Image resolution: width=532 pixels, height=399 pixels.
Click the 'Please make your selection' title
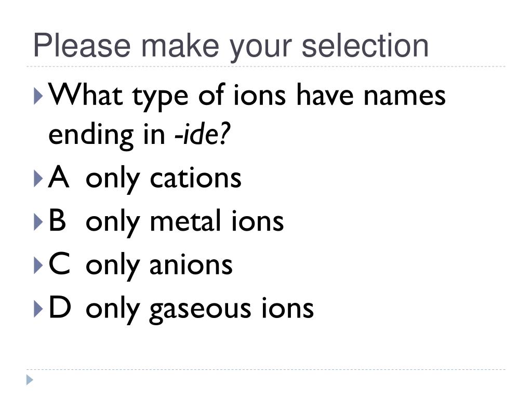[231, 46]
